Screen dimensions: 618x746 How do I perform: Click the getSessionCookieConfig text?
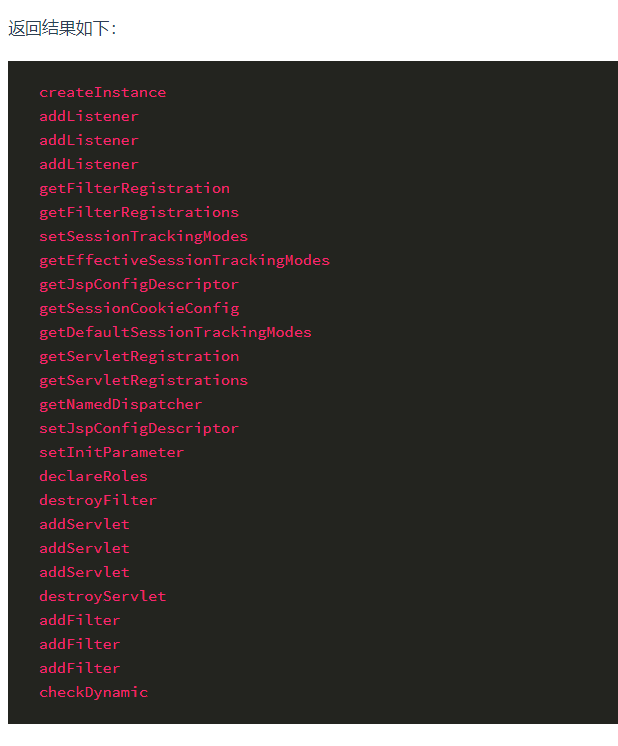pos(139,309)
